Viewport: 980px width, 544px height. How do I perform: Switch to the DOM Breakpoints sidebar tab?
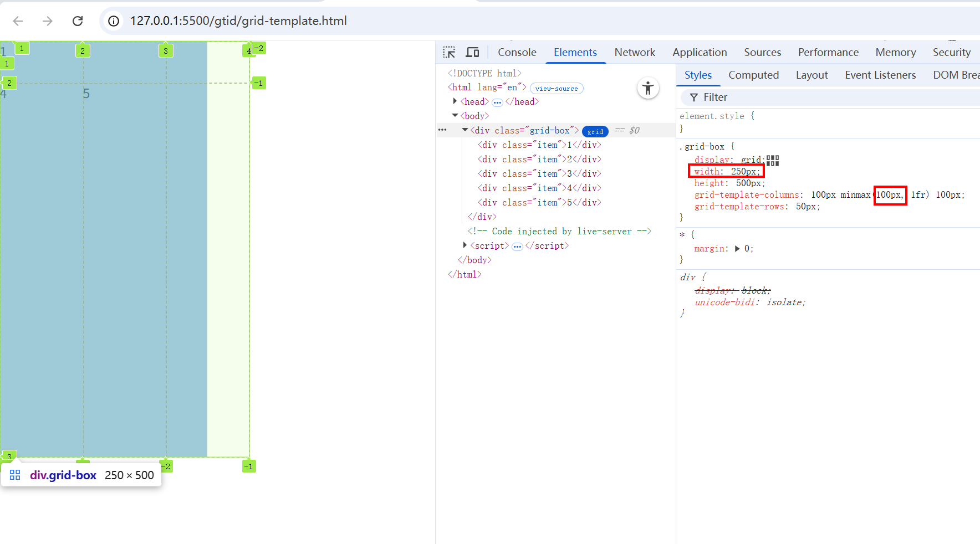(x=956, y=75)
